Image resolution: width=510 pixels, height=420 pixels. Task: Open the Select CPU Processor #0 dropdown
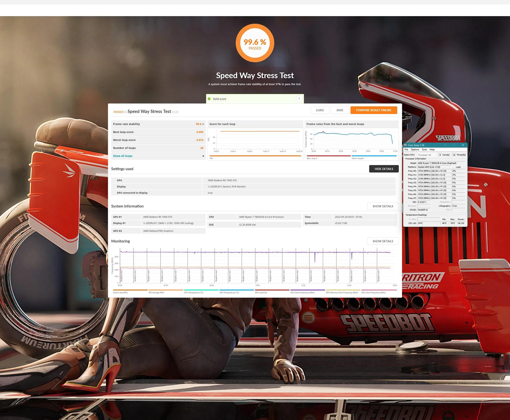(x=427, y=155)
